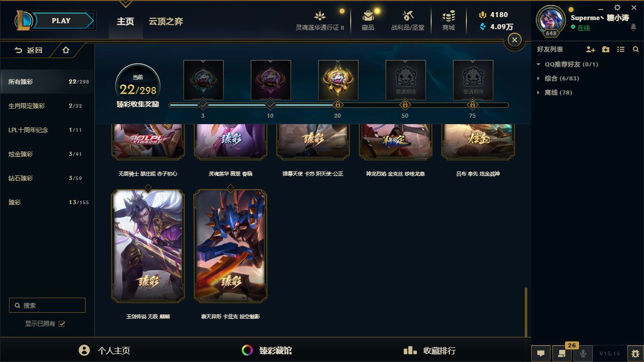644x362 pixels.
Task: Open the 商城 store icon
Action: [x=449, y=16]
